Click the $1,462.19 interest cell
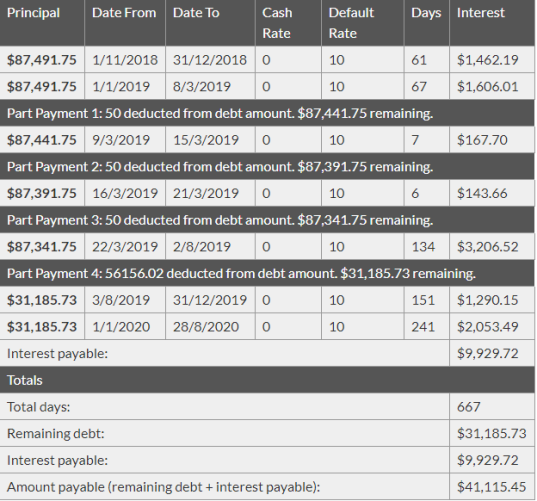The width and height of the screenshot is (537, 501). (492, 60)
